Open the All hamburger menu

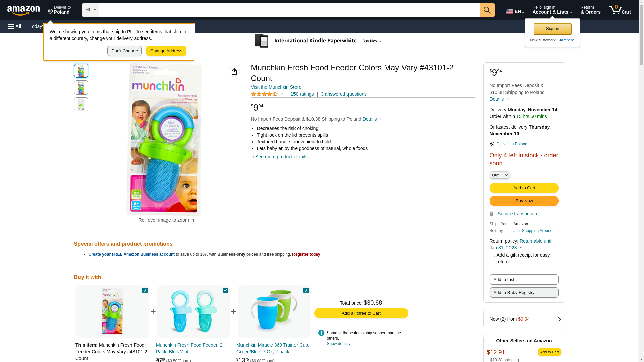15,26
